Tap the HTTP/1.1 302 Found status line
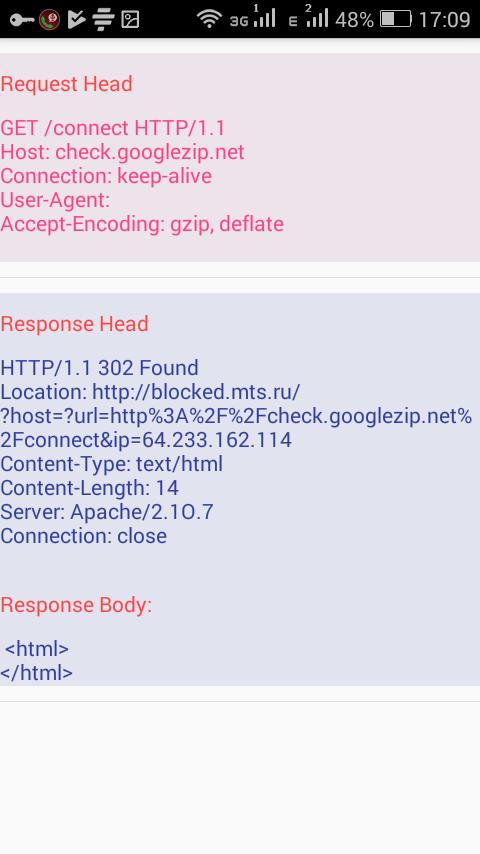Viewport: 480px width, 854px height. [x=99, y=368]
